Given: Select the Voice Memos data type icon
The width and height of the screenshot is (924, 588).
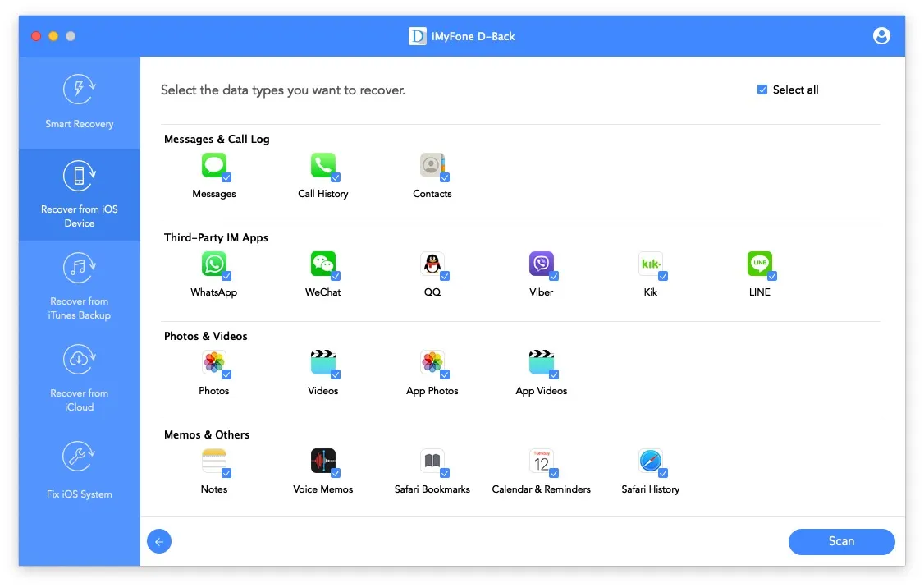Looking at the screenshot, I should 322,459.
